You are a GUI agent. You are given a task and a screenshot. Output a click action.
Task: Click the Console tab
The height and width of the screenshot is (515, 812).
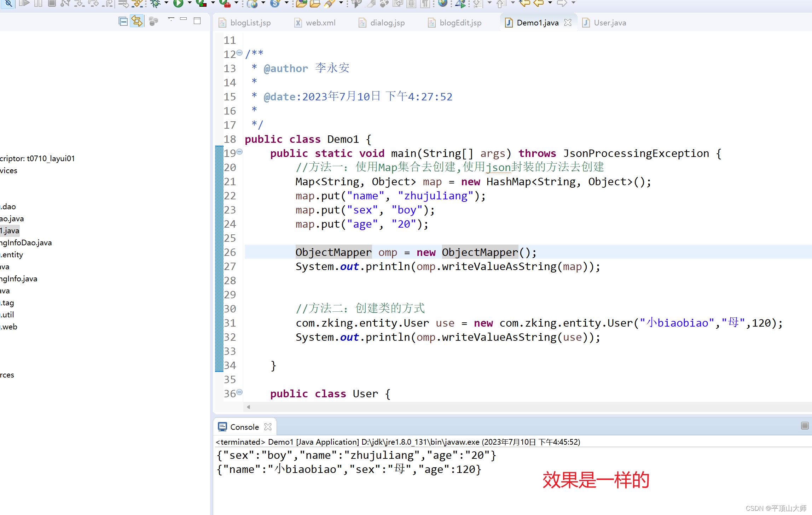tap(244, 427)
